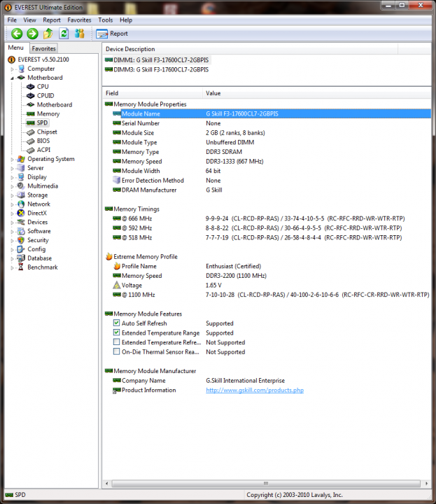Click the SPD node icon

point(31,122)
